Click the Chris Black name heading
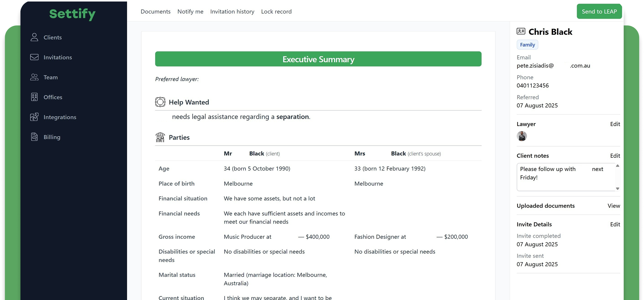 tap(550, 32)
